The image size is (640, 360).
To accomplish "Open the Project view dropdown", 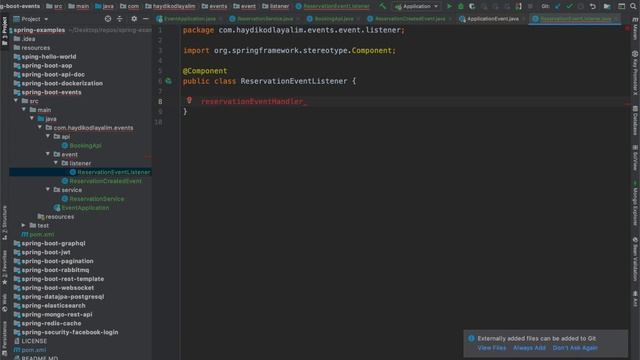I will pos(31,19).
